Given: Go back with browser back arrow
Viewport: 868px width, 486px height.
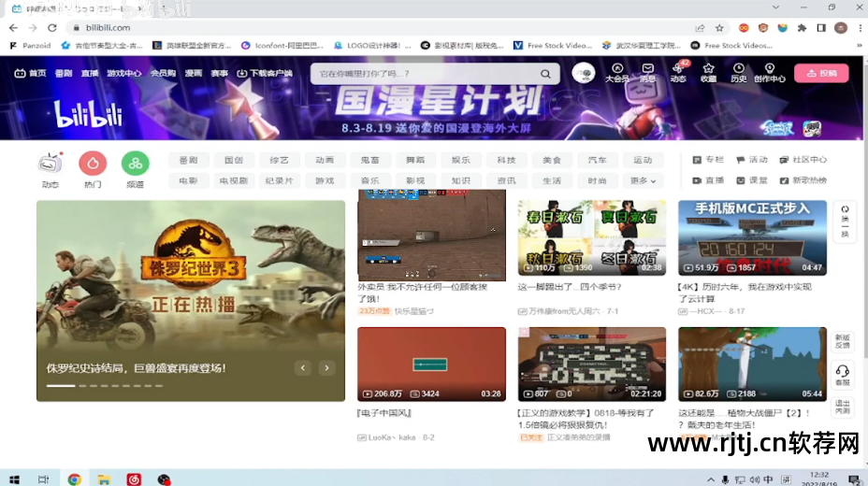Looking at the screenshot, I should tap(13, 28).
